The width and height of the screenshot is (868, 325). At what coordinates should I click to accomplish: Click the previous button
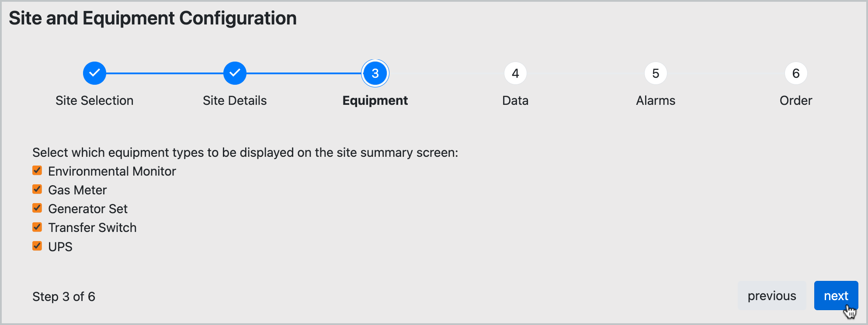pyautogui.click(x=772, y=296)
